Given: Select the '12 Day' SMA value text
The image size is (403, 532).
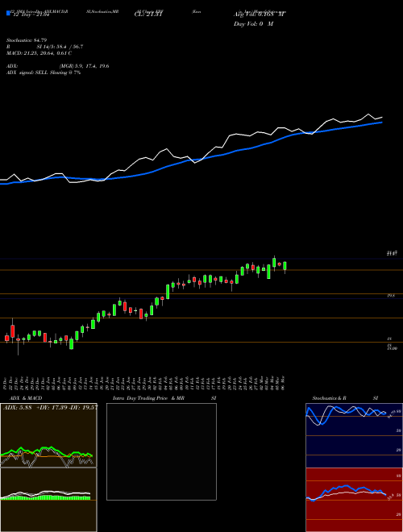Looking at the screenshot, I should 30,15.
